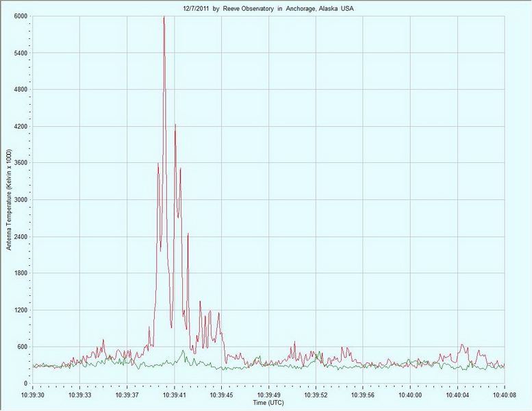The width and height of the screenshot is (532, 411).
Task: Click the 'Time (UTC)' axis title
Action: pyautogui.click(x=268, y=403)
